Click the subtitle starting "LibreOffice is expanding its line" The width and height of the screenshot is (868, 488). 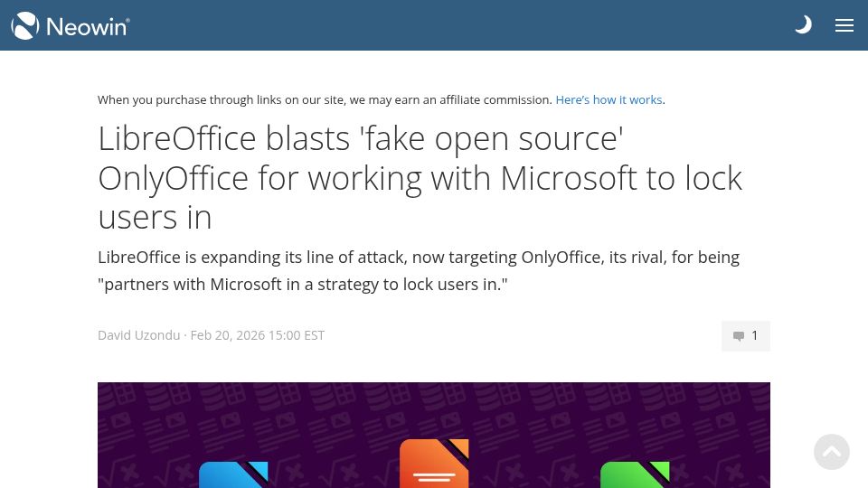(419, 270)
